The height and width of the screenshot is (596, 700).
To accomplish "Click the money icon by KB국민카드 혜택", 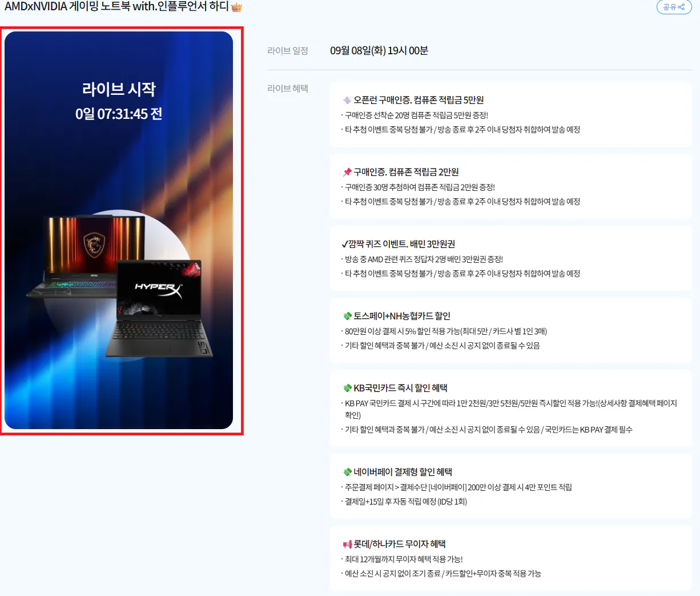I will click(x=347, y=388).
